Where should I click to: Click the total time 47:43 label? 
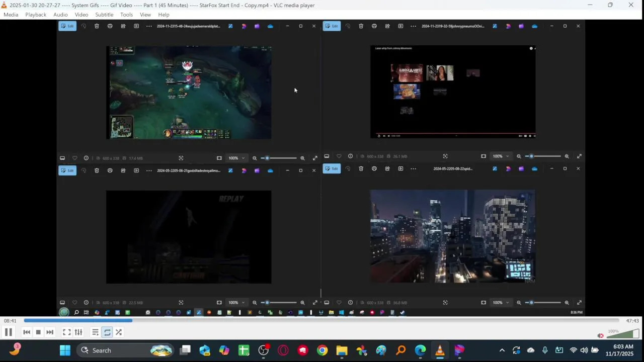click(x=632, y=321)
